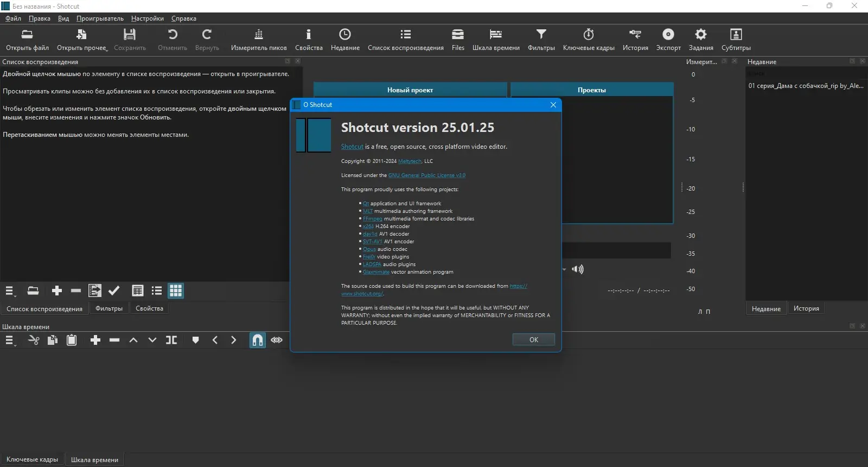Click the minus icon in the timeline toolbar
The image size is (868, 467).
114,340
